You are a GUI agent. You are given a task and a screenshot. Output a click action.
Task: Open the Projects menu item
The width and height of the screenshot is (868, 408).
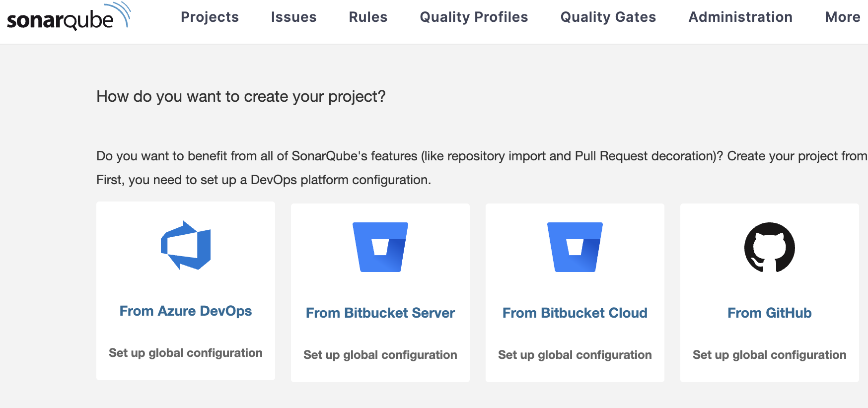210,17
